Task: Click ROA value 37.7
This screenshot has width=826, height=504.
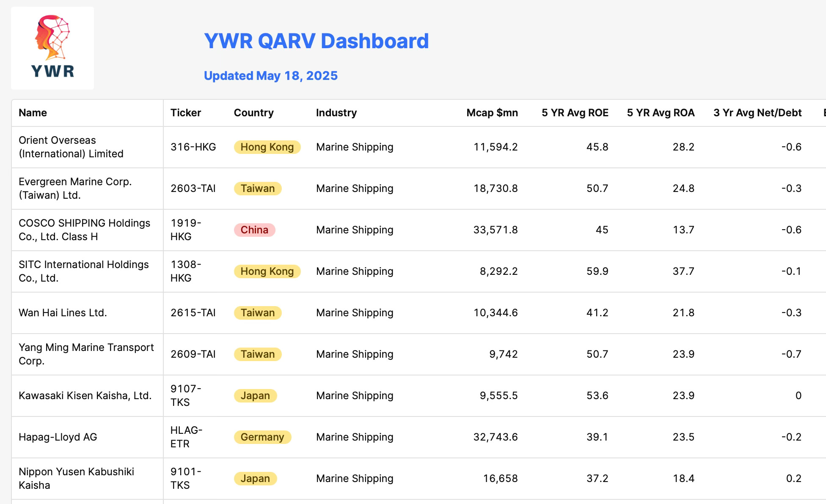Action: point(684,271)
